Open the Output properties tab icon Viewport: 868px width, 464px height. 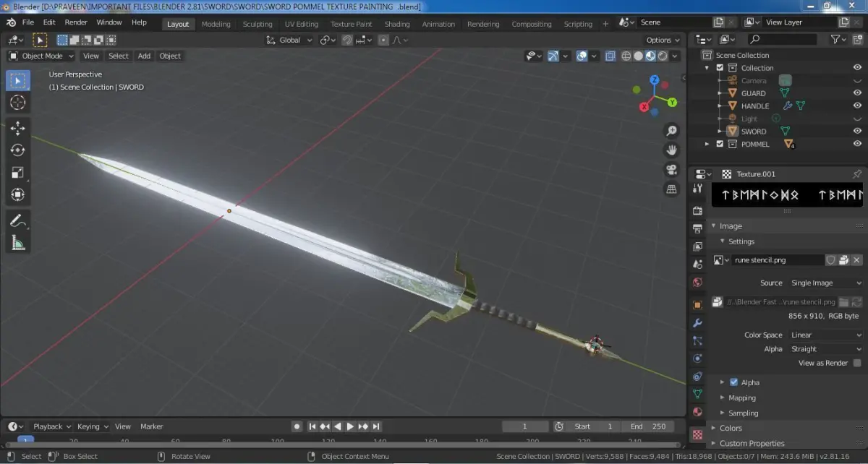coord(697,228)
